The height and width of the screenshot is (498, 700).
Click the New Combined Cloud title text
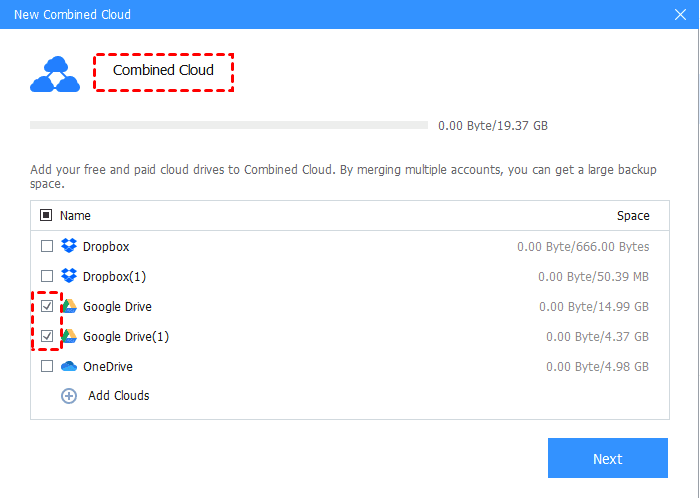point(72,15)
